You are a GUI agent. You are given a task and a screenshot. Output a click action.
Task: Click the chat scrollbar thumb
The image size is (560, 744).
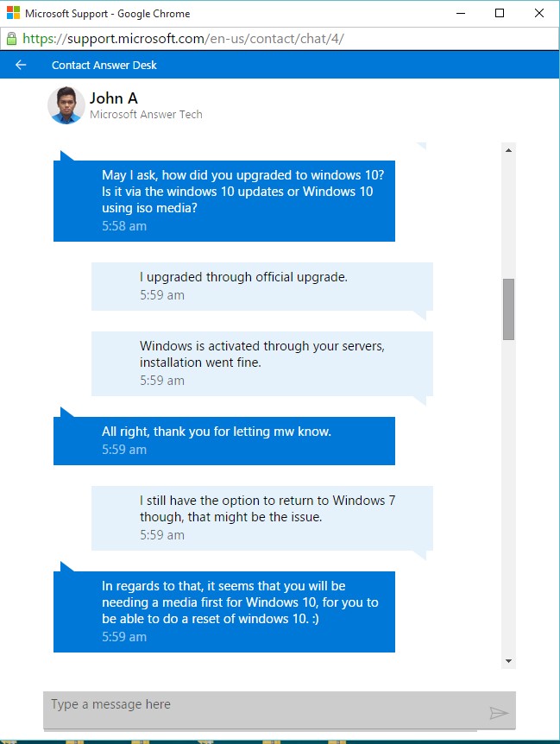coord(508,309)
